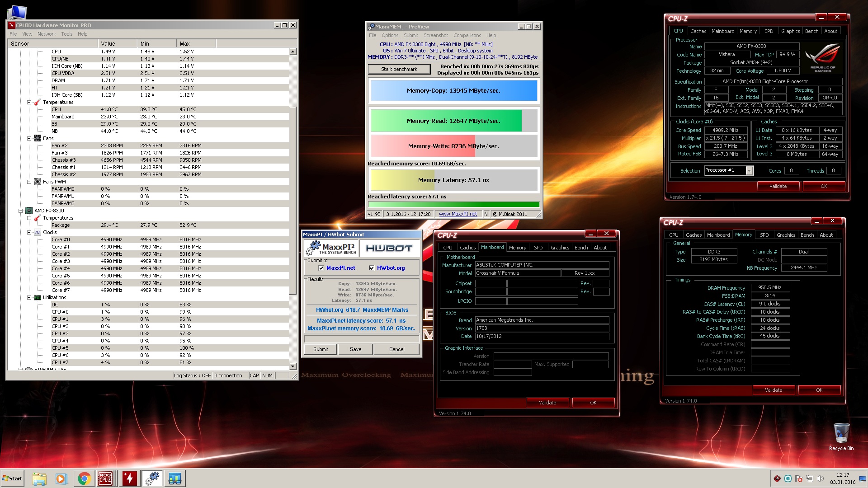Open Windows Explorer from the taskbar
The width and height of the screenshot is (868, 488).
[x=39, y=479]
